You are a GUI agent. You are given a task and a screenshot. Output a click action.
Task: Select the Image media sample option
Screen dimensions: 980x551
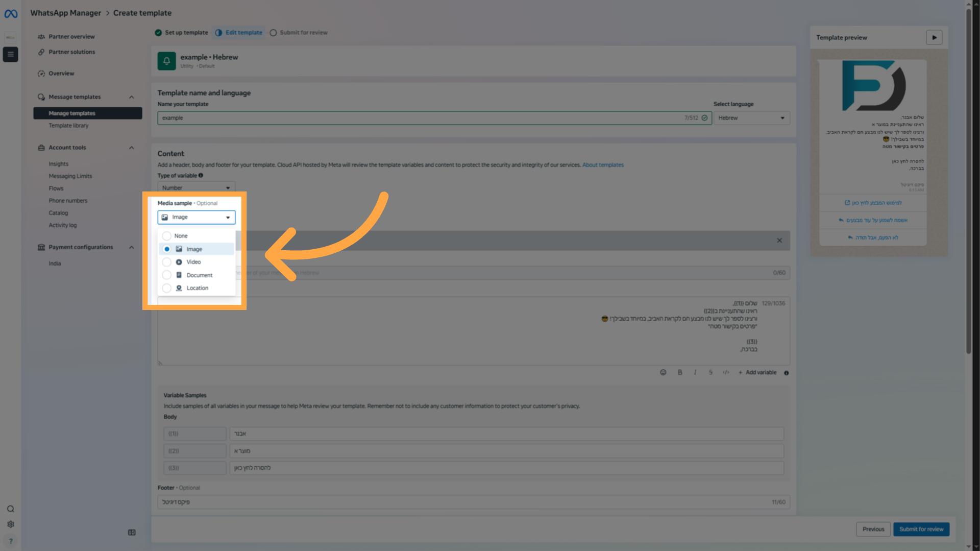(x=196, y=249)
